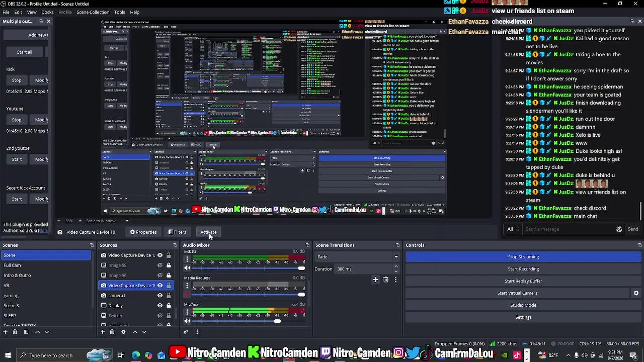Screen dimensions: 644x362
Task: Open Windows Start menu
Action: 8,355
